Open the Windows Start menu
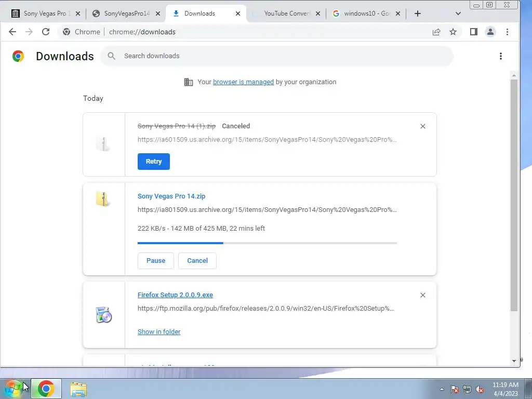 pyautogui.click(x=14, y=389)
